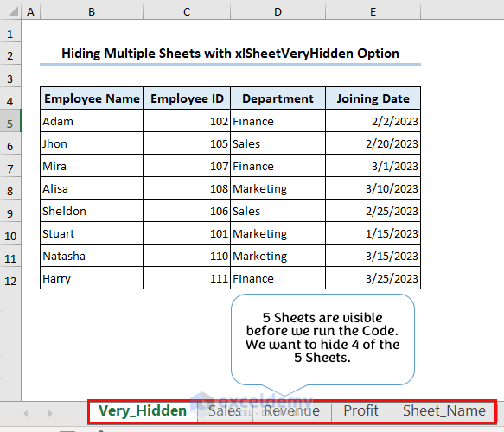
Task: Click joining date 1/15/2023
Action: coord(373,233)
